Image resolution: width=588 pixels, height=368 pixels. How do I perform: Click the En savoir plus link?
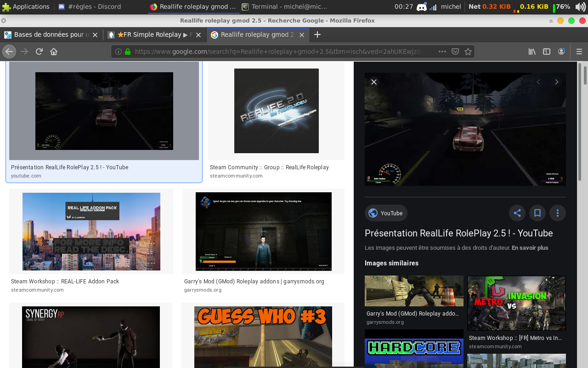[x=530, y=247]
